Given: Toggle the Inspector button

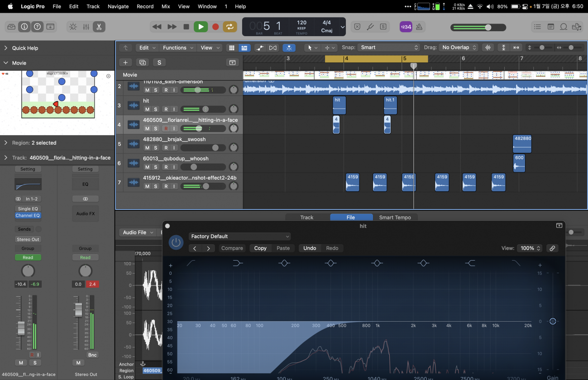Looking at the screenshot, I should [x=24, y=27].
